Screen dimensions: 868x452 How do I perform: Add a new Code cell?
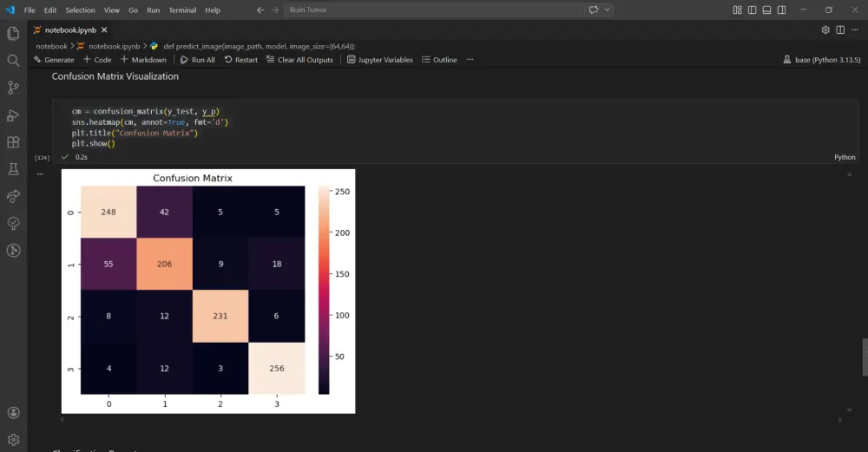click(x=97, y=60)
